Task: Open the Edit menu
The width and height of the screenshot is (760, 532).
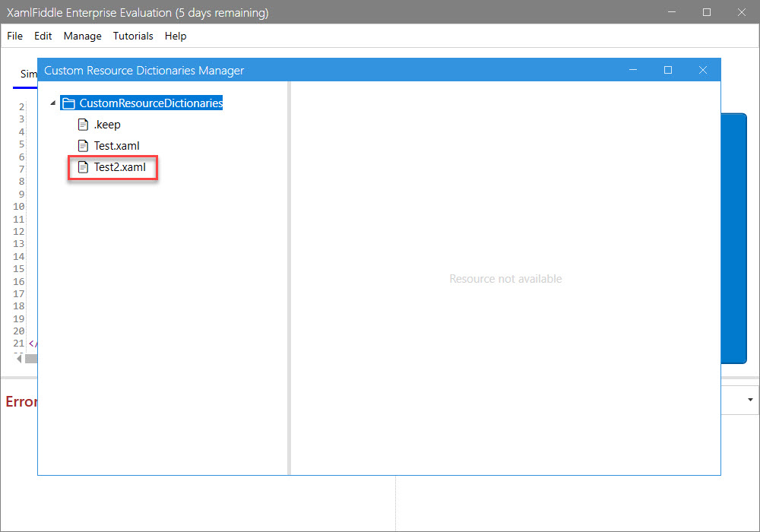Action: (x=43, y=36)
